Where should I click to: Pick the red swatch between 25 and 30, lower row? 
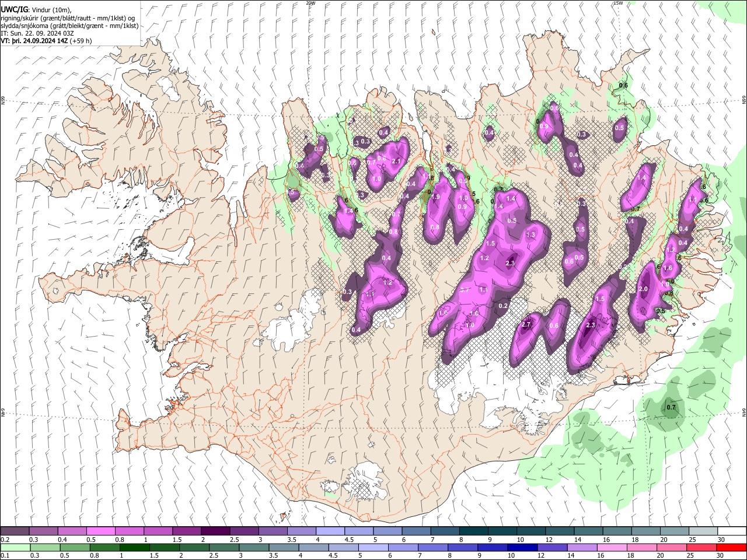[x=701, y=548]
